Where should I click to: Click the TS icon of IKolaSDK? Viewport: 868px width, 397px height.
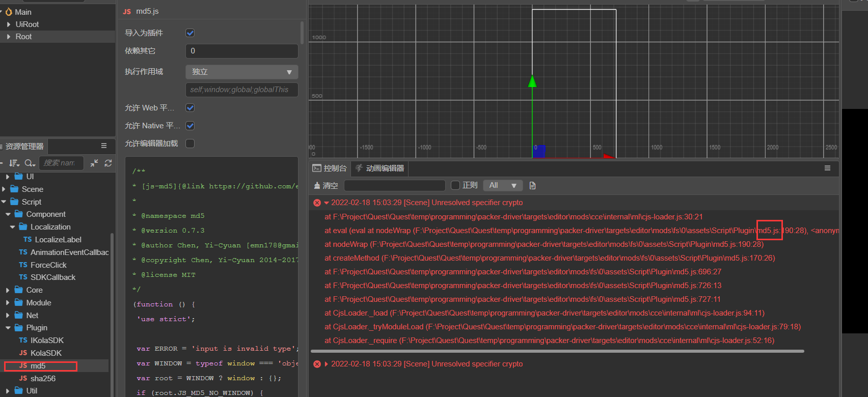tap(23, 340)
